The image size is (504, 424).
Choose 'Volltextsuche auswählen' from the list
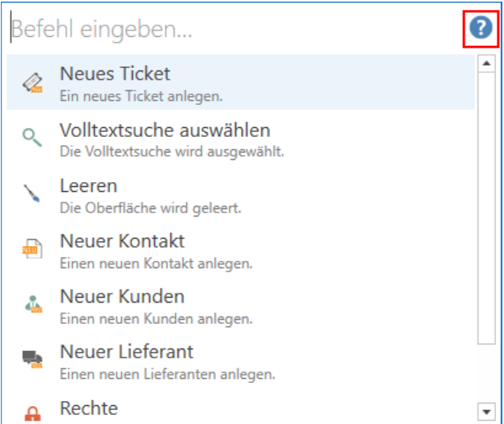[165, 130]
